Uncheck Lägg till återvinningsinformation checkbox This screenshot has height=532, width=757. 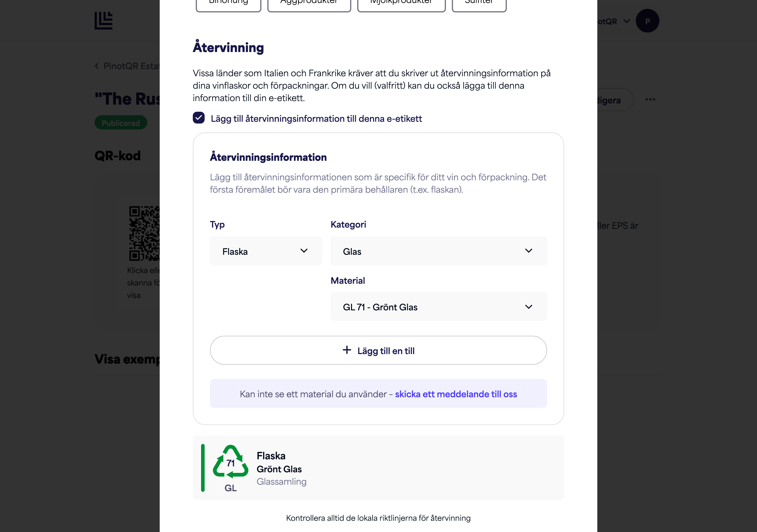click(198, 118)
